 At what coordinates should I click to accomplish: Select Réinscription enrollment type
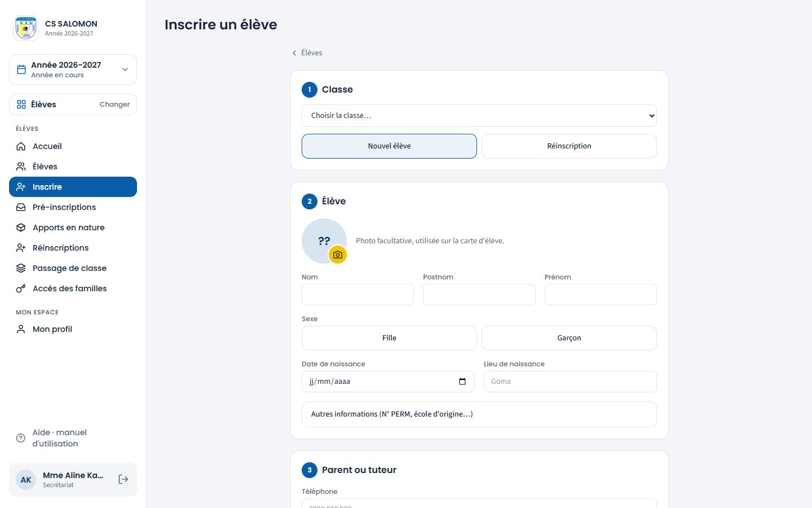pos(569,146)
